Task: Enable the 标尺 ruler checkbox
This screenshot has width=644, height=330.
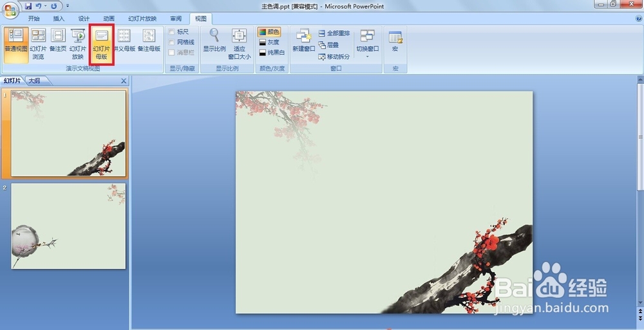Action: pos(171,32)
